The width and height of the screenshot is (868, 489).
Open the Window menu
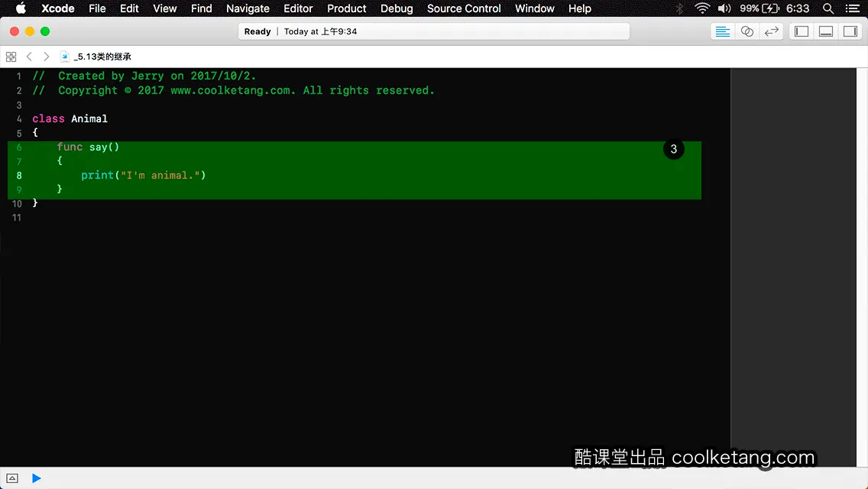click(x=534, y=8)
